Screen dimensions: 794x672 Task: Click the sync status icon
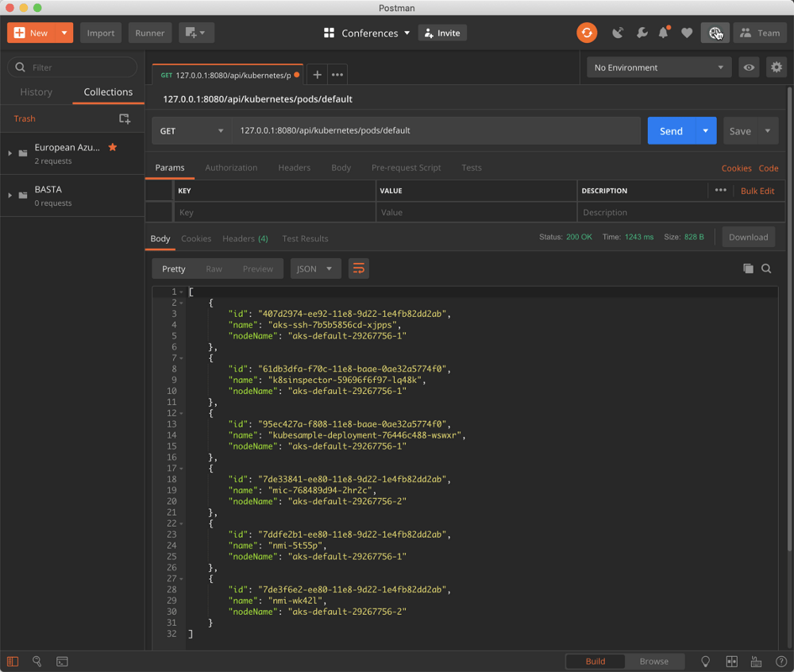[x=587, y=33]
